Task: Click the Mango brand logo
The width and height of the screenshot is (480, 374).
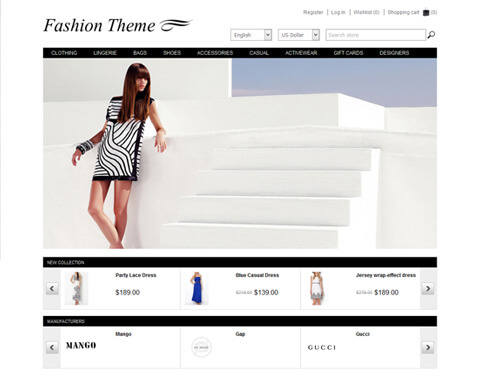Action: [81, 345]
